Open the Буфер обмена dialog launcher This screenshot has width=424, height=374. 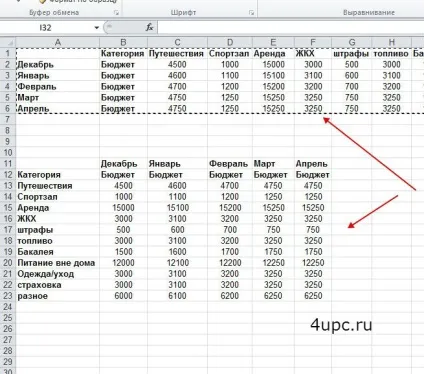(x=116, y=13)
